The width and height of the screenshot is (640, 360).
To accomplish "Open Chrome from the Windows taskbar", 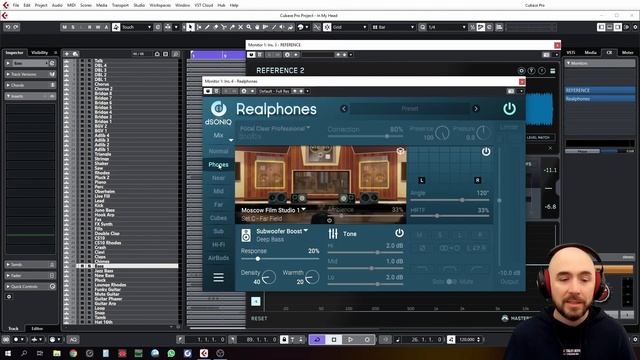I will coord(73,353).
